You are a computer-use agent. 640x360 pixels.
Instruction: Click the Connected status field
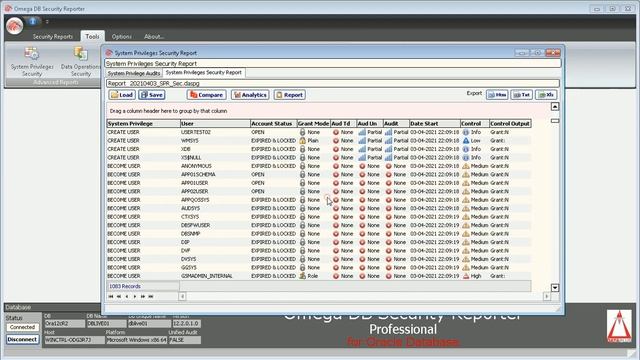coord(22,327)
